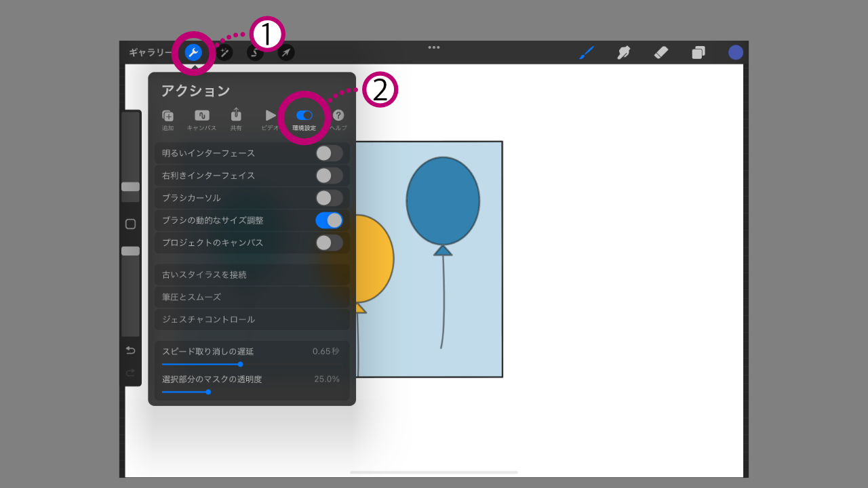Viewport: 868px width, 488px height.
Task: Switch to the 追加 tab
Action: pyautogui.click(x=167, y=120)
